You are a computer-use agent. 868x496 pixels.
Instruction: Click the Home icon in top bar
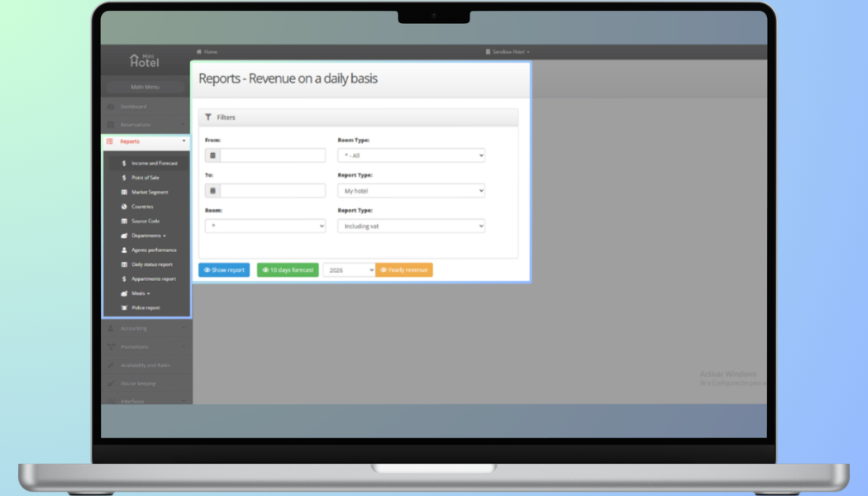199,51
